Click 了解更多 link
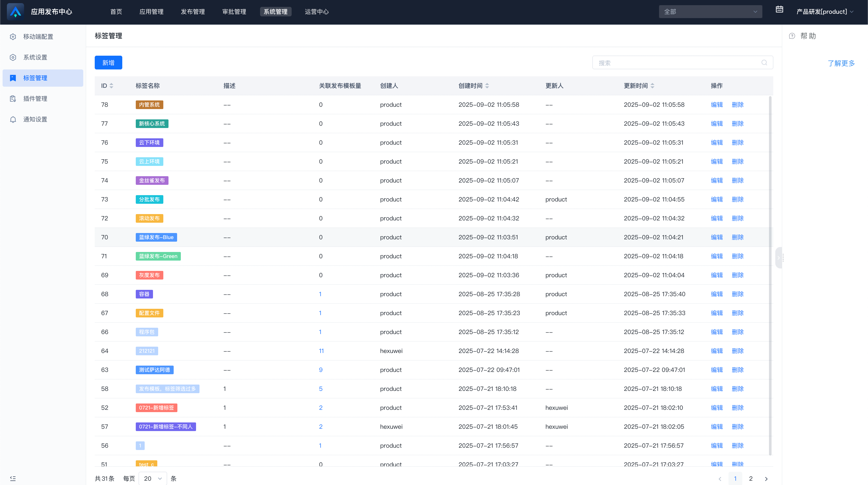The image size is (868, 485). coord(841,63)
